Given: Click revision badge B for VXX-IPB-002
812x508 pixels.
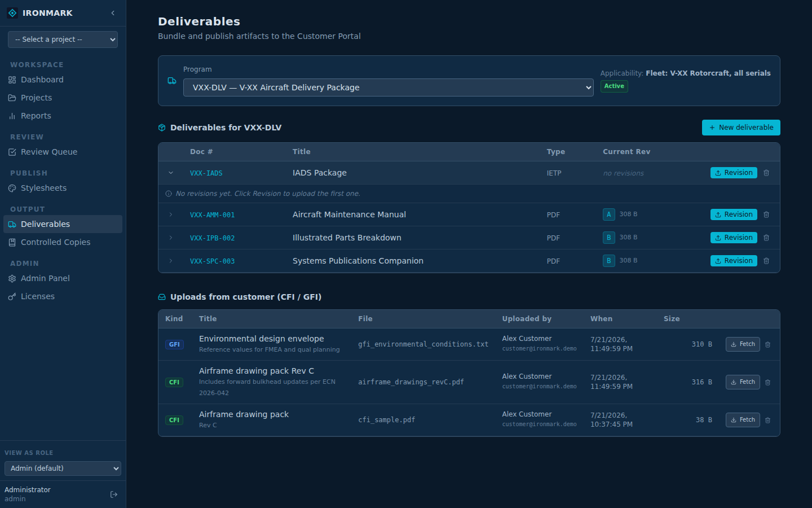Looking at the screenshot, I should coord(609,238).
